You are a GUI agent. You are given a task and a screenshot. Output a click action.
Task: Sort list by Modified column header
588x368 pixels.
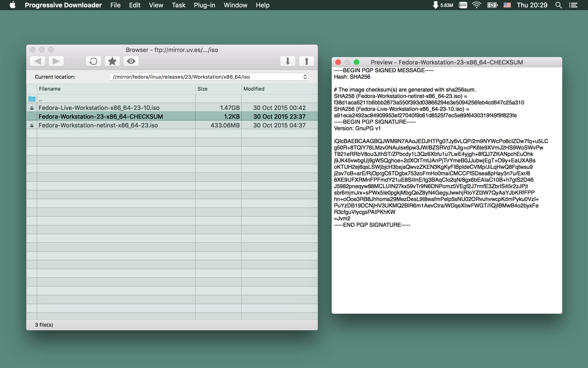point(279,89)
